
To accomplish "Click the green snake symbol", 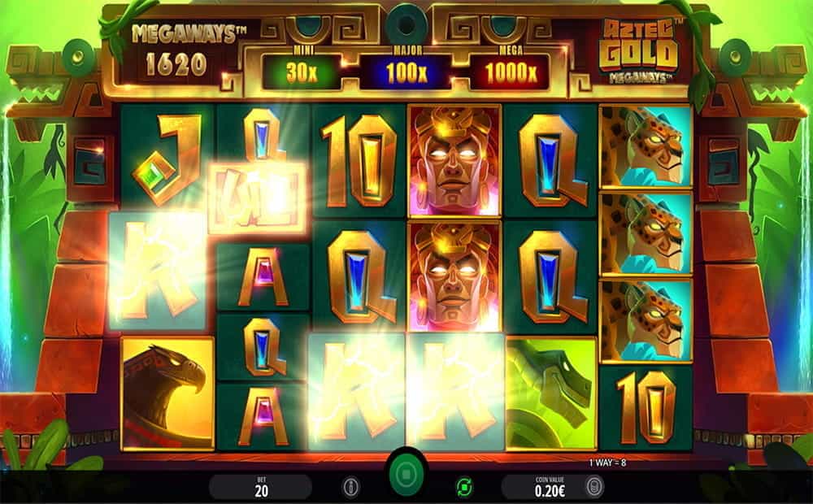I will (550, 393).
